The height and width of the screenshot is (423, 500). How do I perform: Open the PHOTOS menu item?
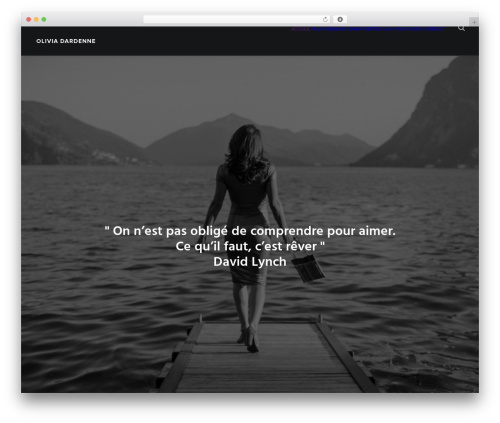click(404, 29)
